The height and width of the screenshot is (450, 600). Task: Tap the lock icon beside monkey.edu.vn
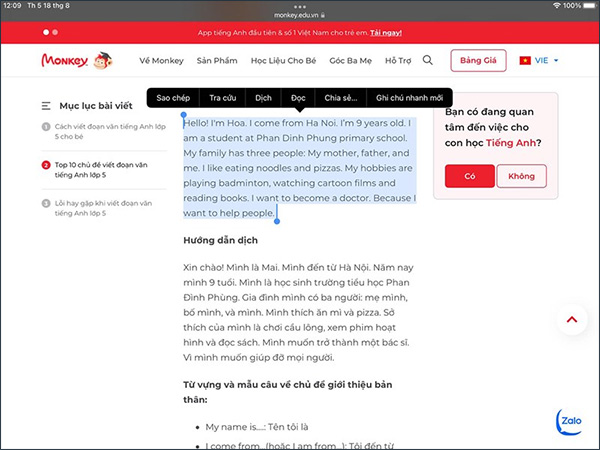(x=323, y=15)
